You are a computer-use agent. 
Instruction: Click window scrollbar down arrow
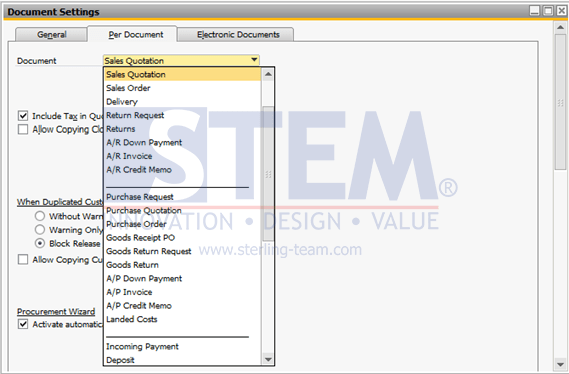[x=560, y=365]
